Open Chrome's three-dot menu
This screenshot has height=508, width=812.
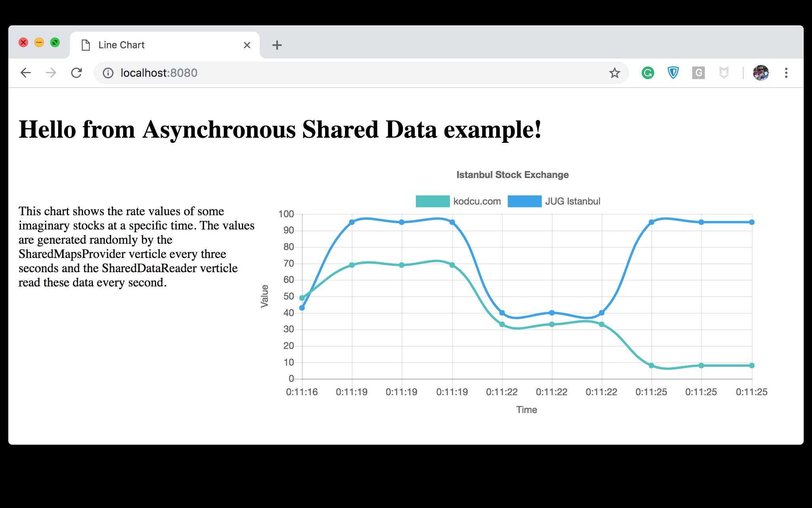(x=786, y=73)
